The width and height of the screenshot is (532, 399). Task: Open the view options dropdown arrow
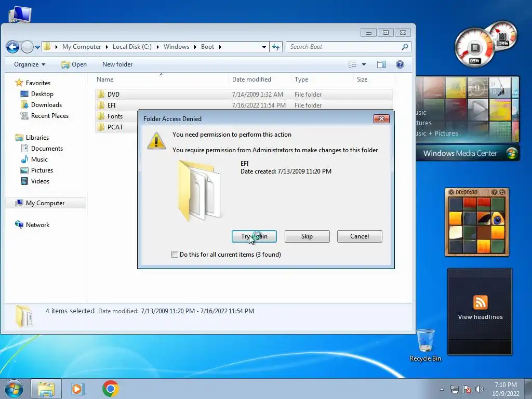click(x=364, y=64)
